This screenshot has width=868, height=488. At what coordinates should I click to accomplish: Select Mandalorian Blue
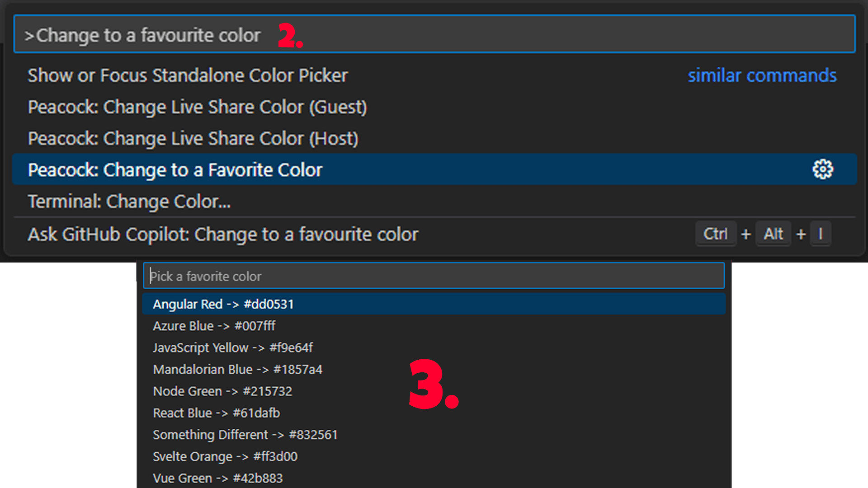coord(238,369)
